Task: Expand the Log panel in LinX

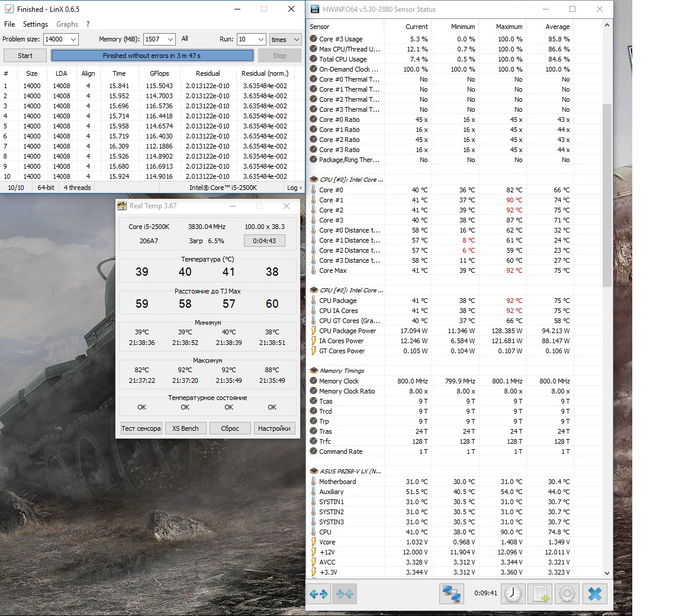Action: click(x=294, y=188)
